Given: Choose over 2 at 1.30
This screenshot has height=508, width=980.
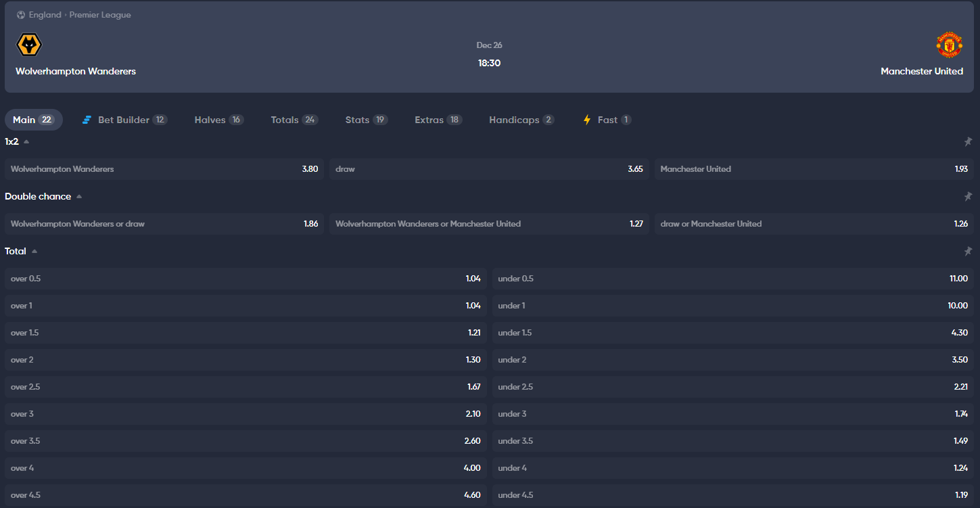Looking at the screenshot, I should (246, 360).
